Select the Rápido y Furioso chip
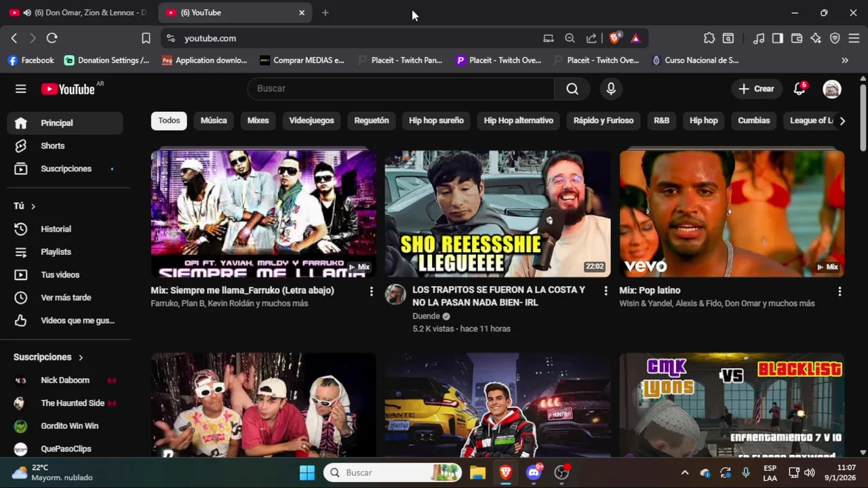This screenshot has height=488, width=868. tap(604, 121)
